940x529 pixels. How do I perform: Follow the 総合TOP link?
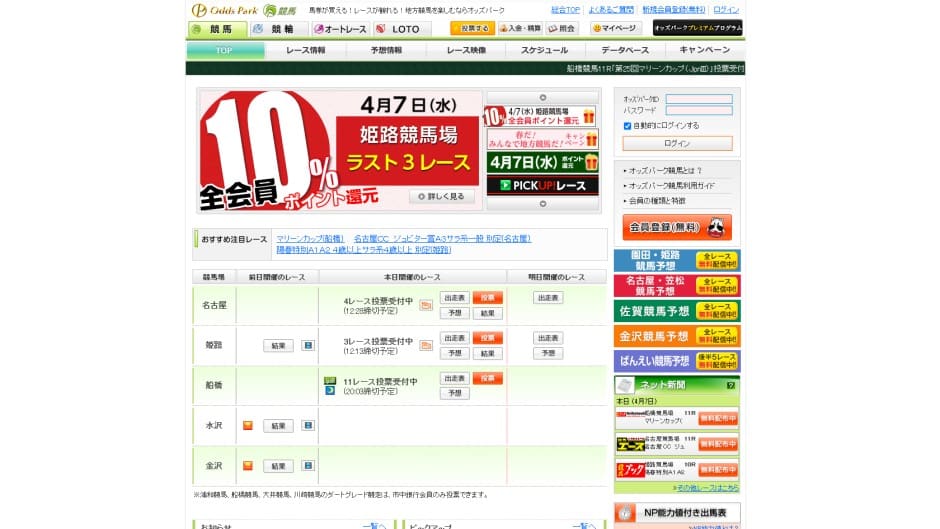click(x=565, y=10)
